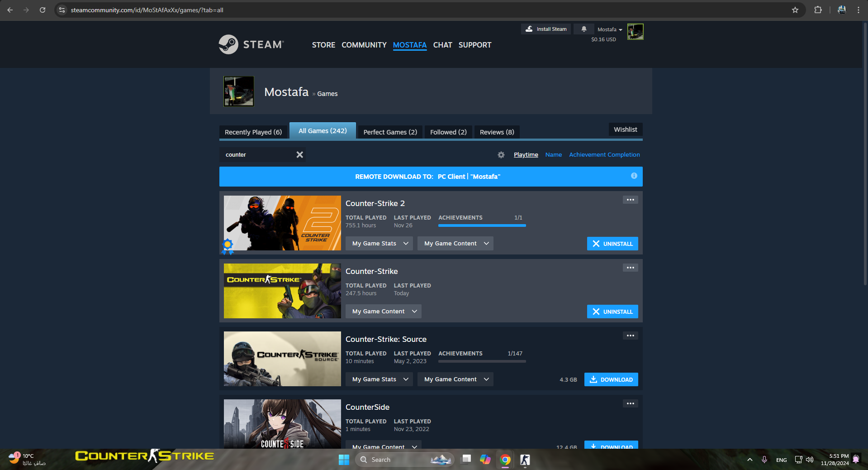Clear the counter search filter

[299, 155]
